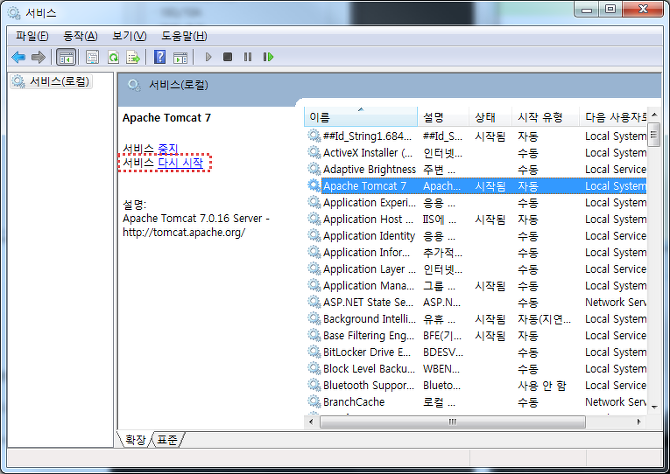Select the Application Experi... service name
670x474 pixels.
pos(369,203)
